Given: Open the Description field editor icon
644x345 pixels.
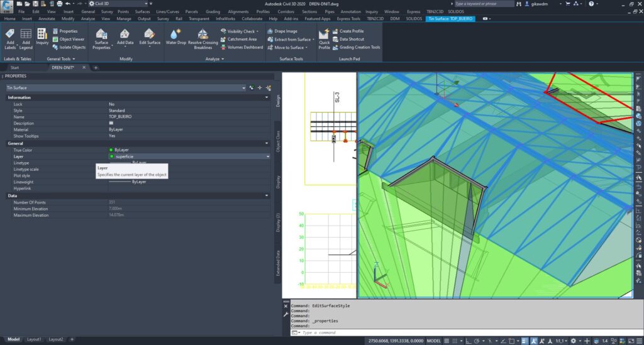Looking at the screenshot, I should [x=111, y=123].
